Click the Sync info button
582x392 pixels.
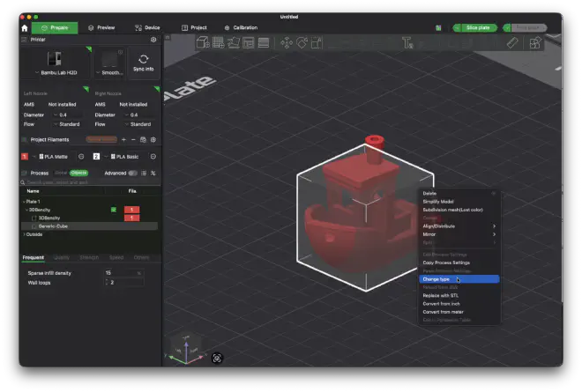(143, 63)
